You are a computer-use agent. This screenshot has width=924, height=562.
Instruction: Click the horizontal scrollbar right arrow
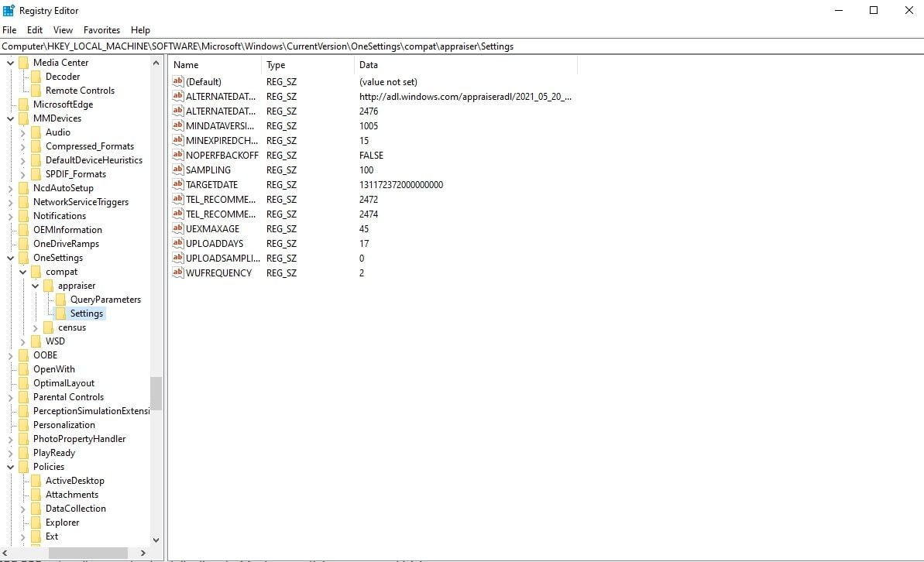pyautogui.click(x=142, y=553)
